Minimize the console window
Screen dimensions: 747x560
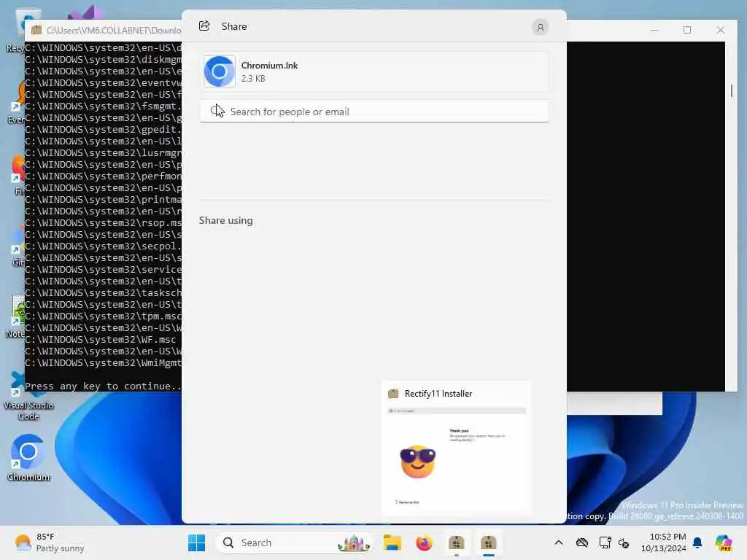tap(654, 30)
